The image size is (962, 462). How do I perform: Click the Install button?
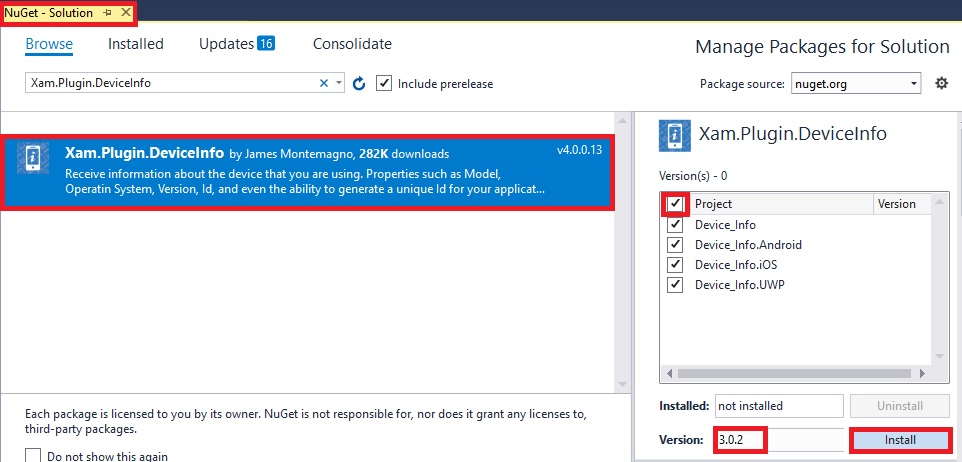900,440
